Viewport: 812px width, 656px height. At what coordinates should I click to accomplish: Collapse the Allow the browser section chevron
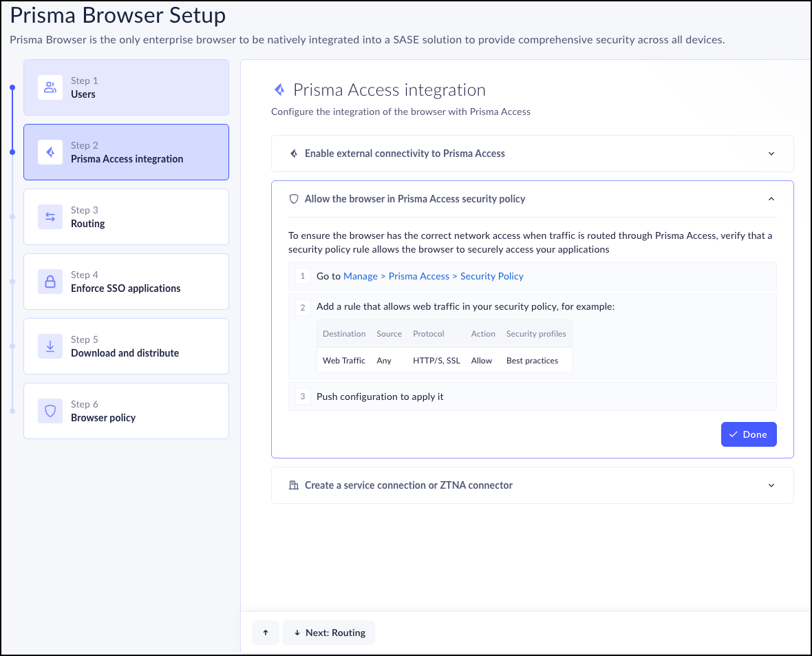771,199
